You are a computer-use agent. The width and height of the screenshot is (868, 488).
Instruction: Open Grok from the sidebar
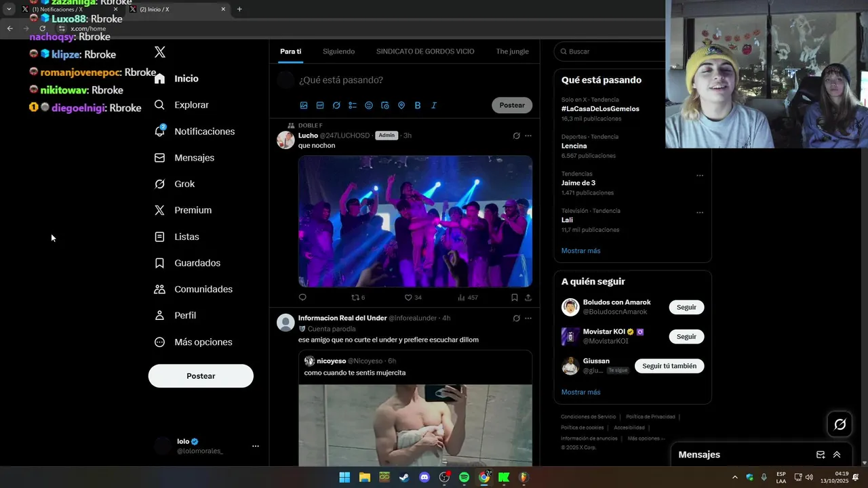(x=174, y=184)
